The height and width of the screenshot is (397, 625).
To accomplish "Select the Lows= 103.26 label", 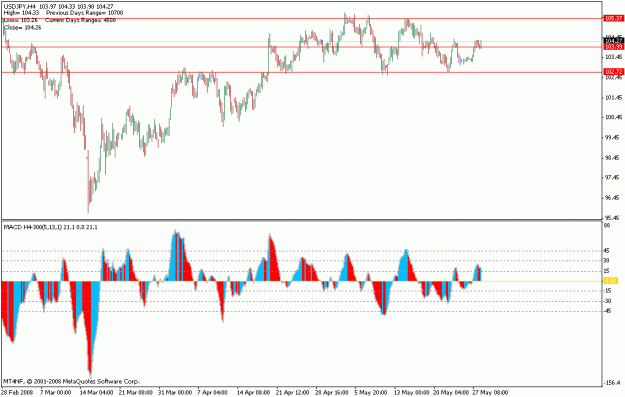I will tap(21, 20).
